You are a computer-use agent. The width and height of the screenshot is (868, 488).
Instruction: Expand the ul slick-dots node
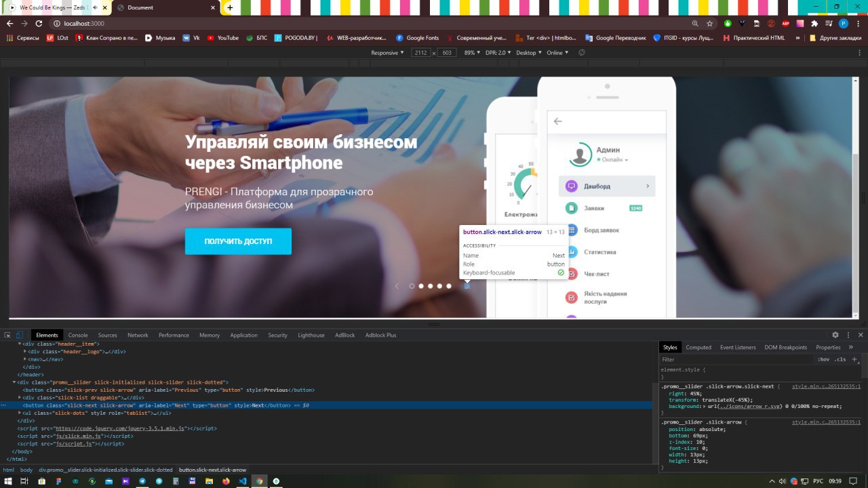(20, 413)
